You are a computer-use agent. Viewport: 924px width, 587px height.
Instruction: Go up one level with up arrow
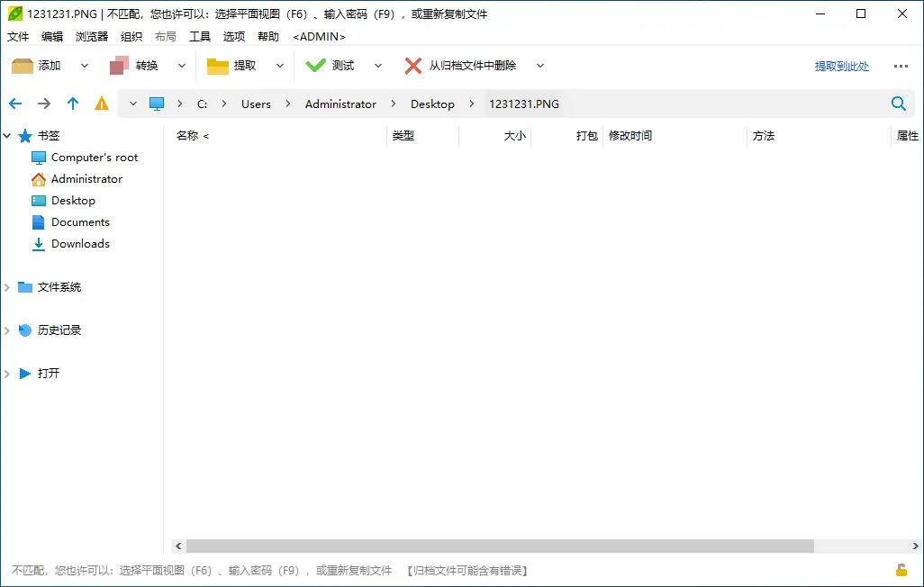(x=73, y=104)
